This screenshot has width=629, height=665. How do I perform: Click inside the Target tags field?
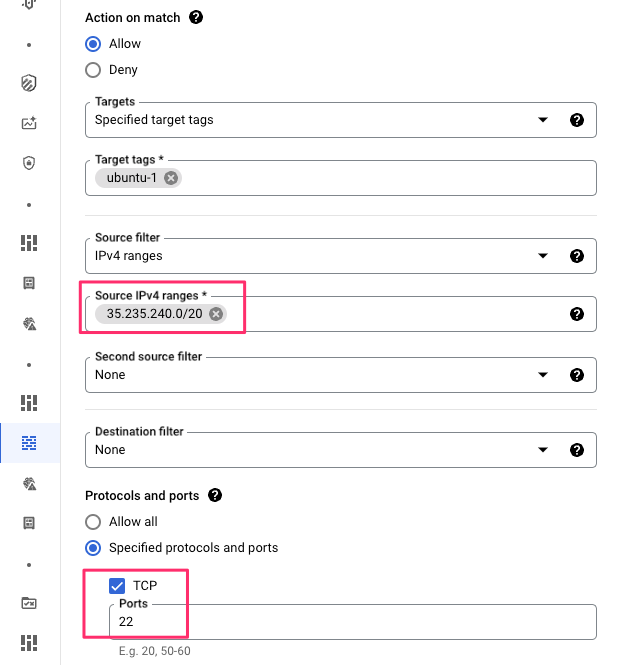[380, 178]
